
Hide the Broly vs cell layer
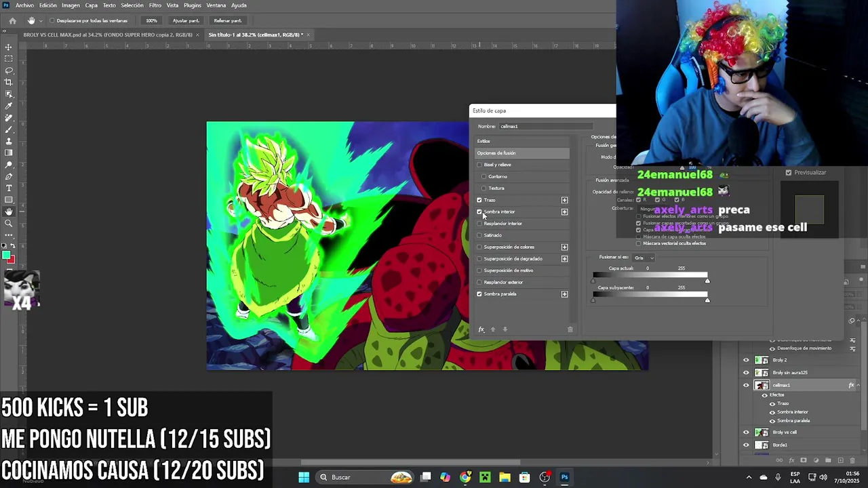[746, 432]
